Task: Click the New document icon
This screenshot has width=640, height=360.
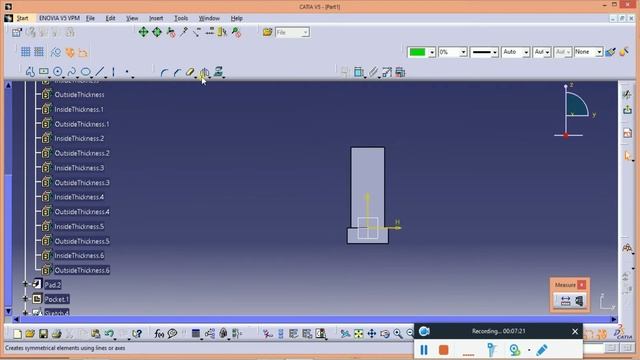Action: pos(17,334)
